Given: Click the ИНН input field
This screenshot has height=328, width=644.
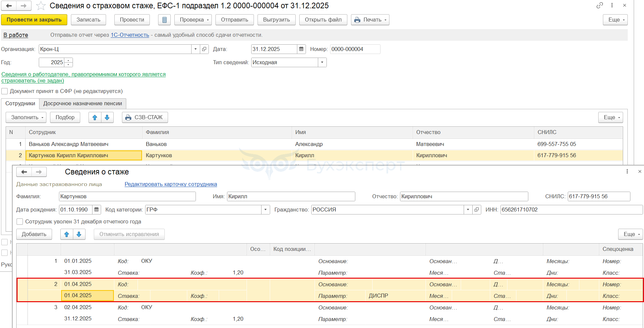Looking at the screenshot, I should pos(571,210).
